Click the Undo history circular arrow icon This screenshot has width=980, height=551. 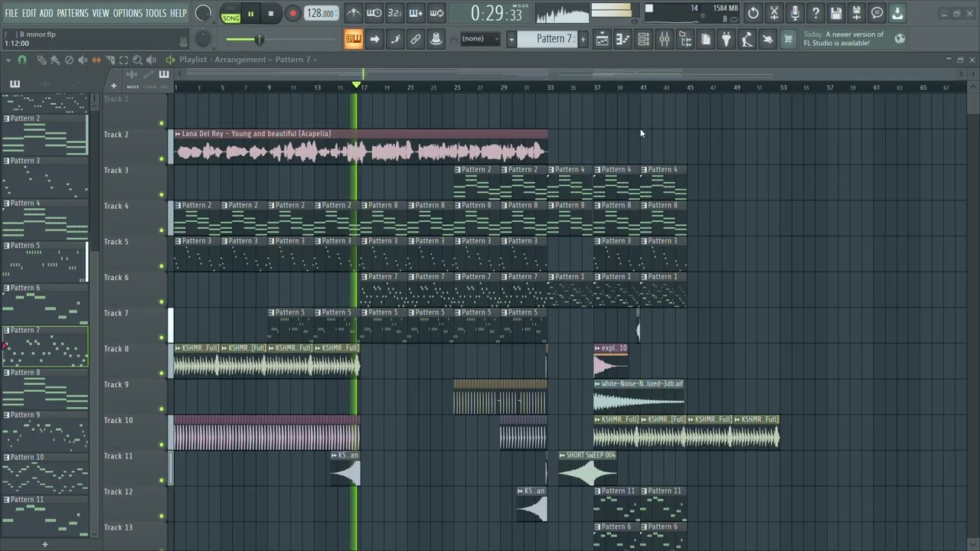(x=753, y=13)
